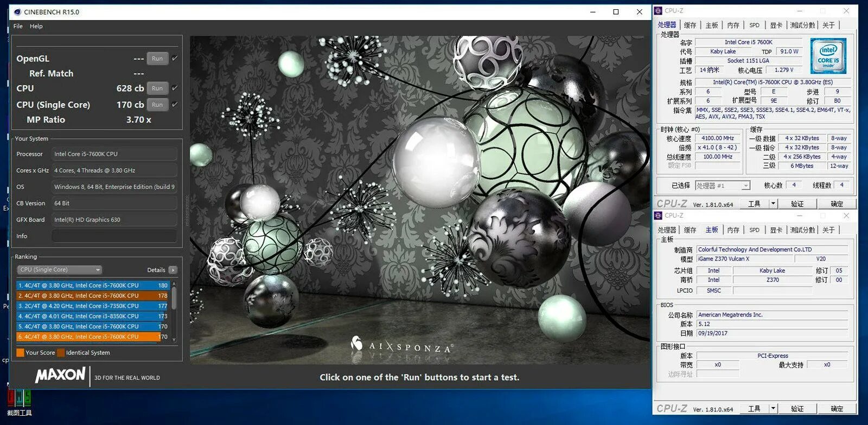
Task: Toggle the OpenGL test checkbox
Action: tap(175, 58)
